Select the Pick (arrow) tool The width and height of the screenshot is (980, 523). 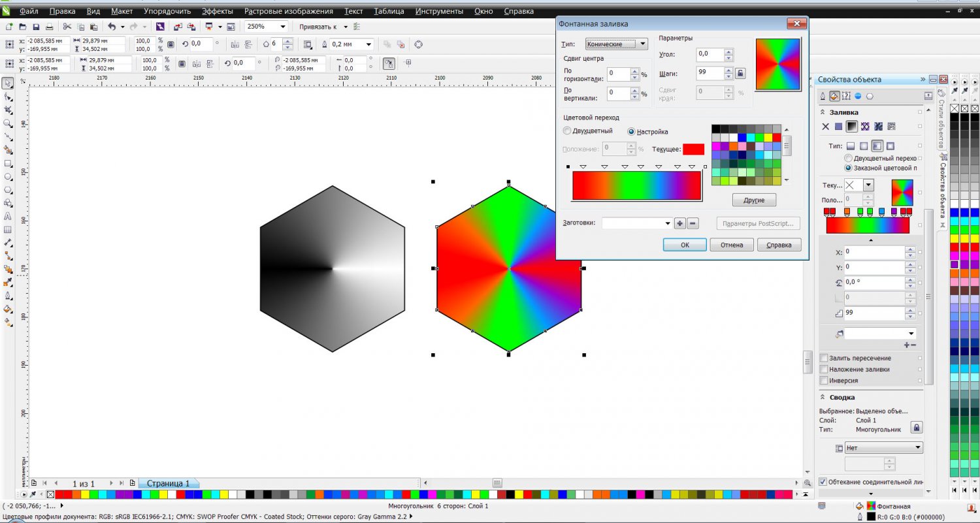pos(8,84)
